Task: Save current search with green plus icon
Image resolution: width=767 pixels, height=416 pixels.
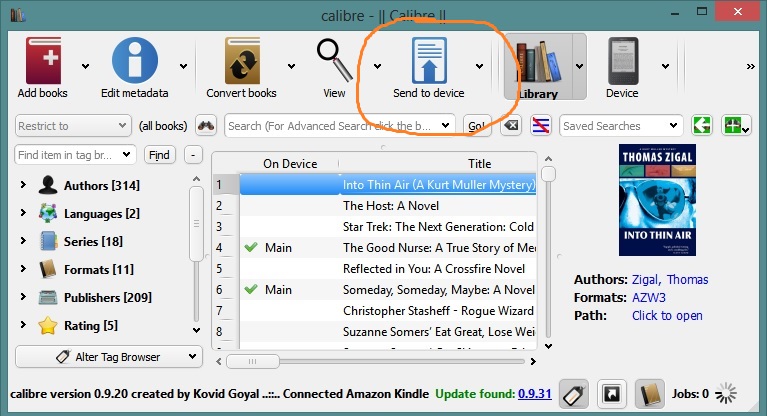Action: [x=736, y=126]
